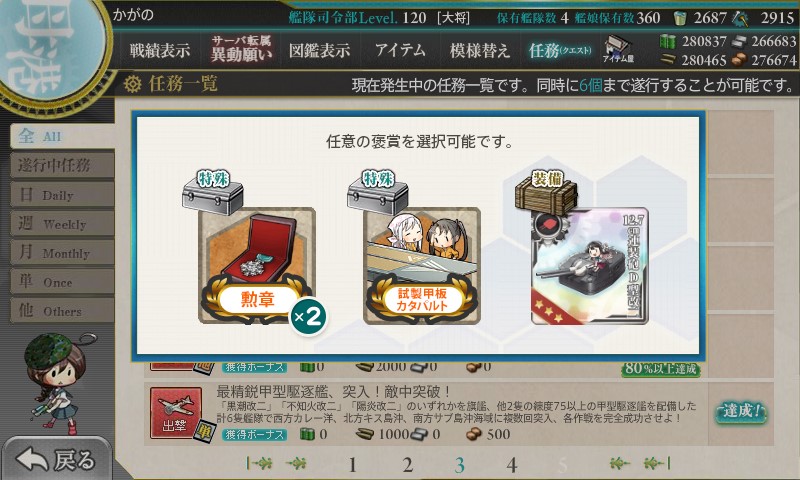Switch to the Weekly quest filter
800x480 pixels.
[x=62, y=223]
